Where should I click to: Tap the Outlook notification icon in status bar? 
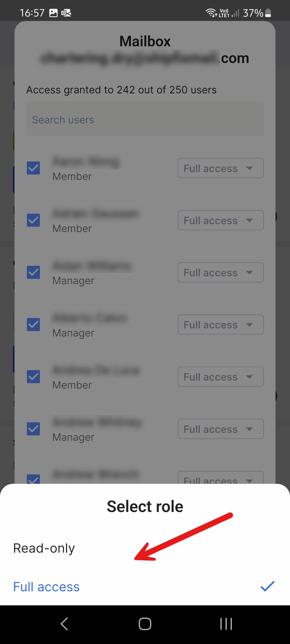[x=66, y=13]
